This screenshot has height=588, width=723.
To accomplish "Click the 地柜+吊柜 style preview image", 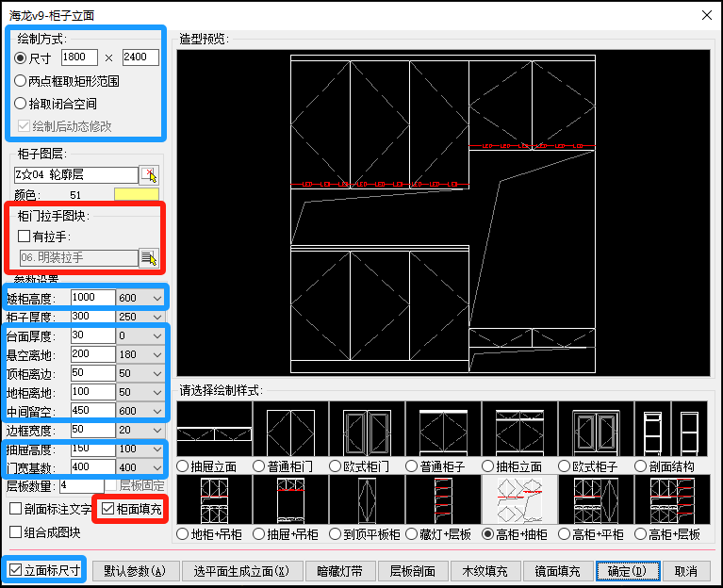I will pyautogui.click(x=214, y=499).
